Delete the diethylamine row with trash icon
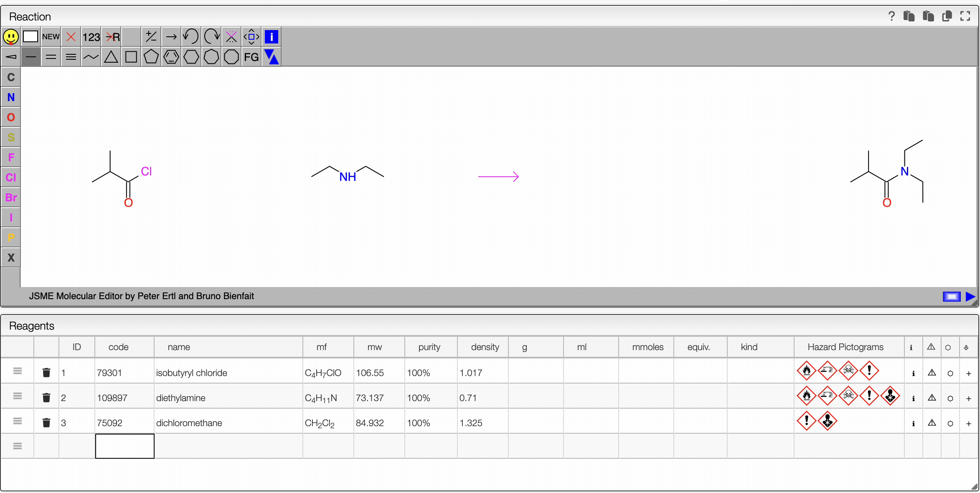This screenshot has height=493, width=980. (x=46, y=398)
